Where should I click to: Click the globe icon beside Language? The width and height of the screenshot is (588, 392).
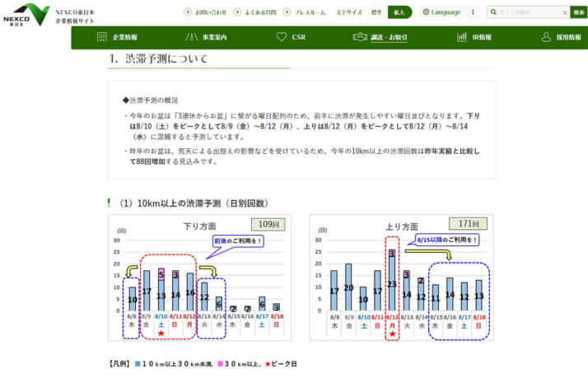(426, 12)
